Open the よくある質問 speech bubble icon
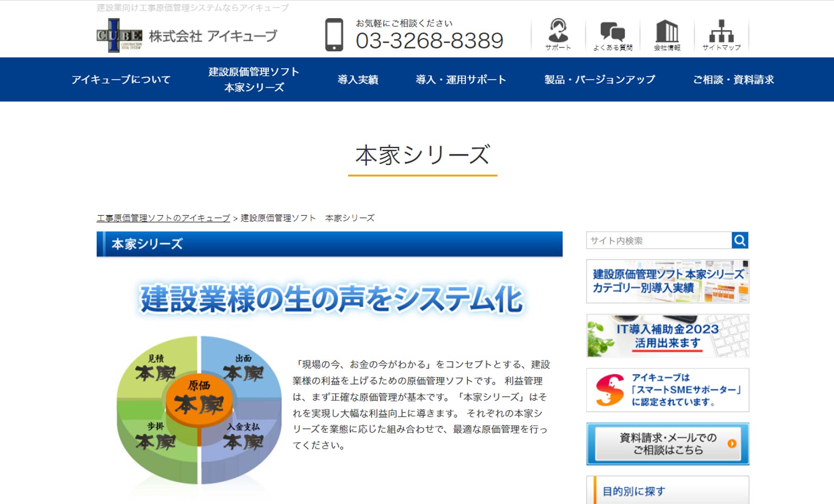 pyautogui.click(x=613, y=35)
